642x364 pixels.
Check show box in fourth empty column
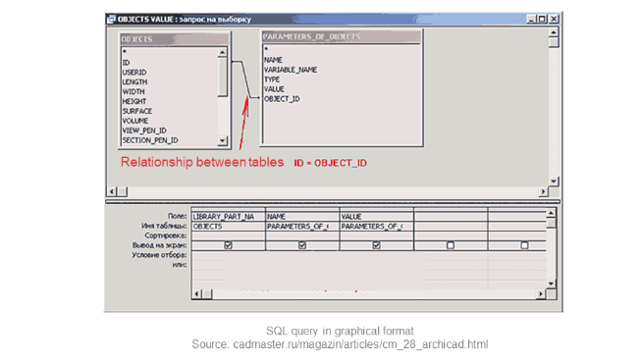pos(451,245)
